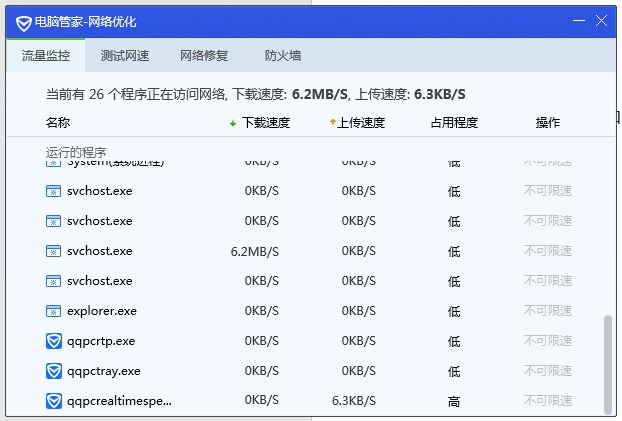
Task: Click bold 6.3KB/S total upload speed summary
Action: [x=440, y=94]
